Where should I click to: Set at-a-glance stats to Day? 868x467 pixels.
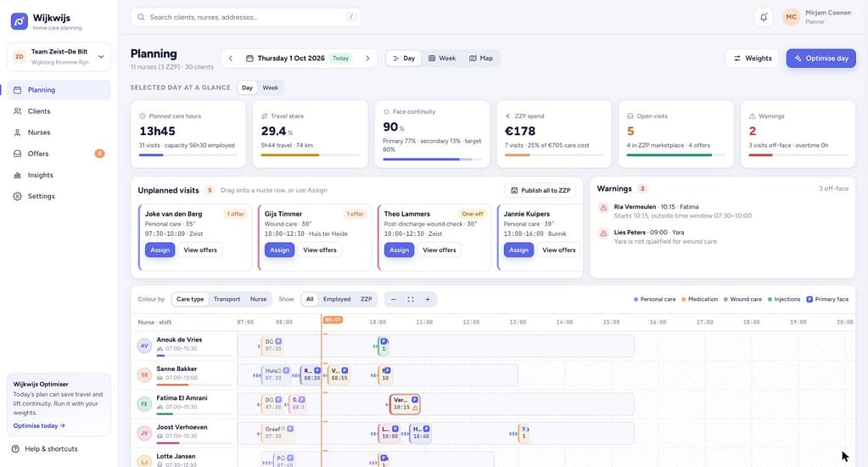(x=248, y=87)
